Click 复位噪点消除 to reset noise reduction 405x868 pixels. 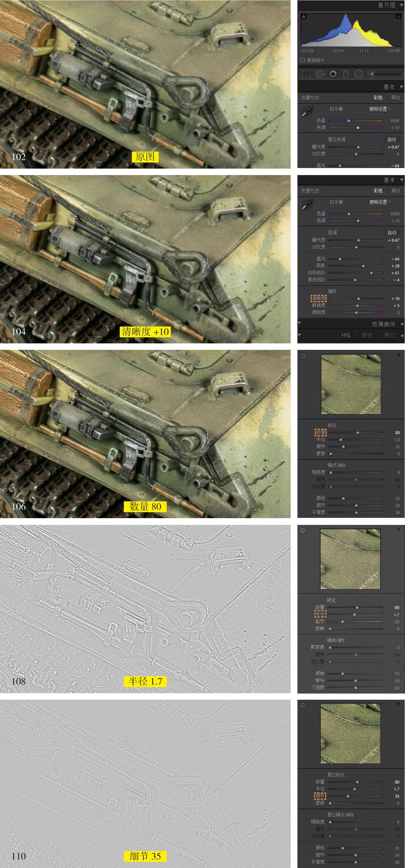(340, 815)
